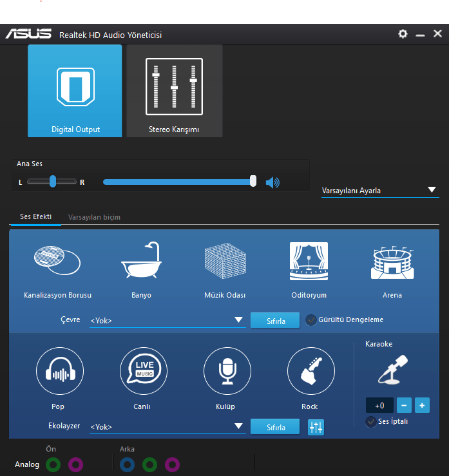Click the karaoke +0 value field
The image size is (449, 476).
tap(379, 405)
